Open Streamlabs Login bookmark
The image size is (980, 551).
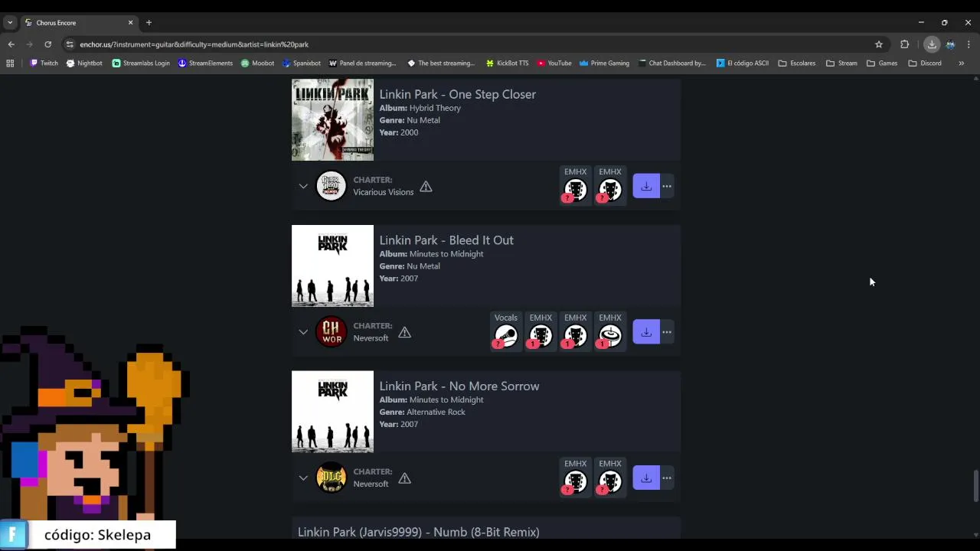coord(141,64)
